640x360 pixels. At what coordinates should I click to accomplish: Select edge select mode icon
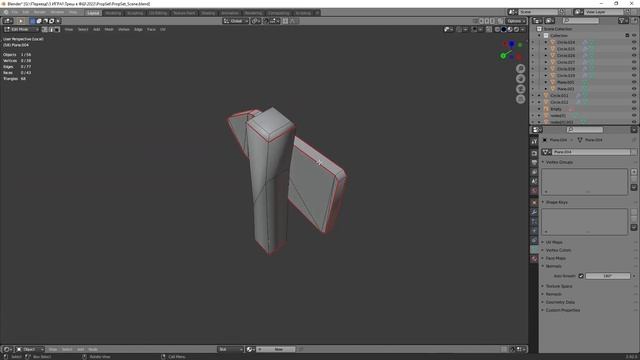click(x=51, y=29)
